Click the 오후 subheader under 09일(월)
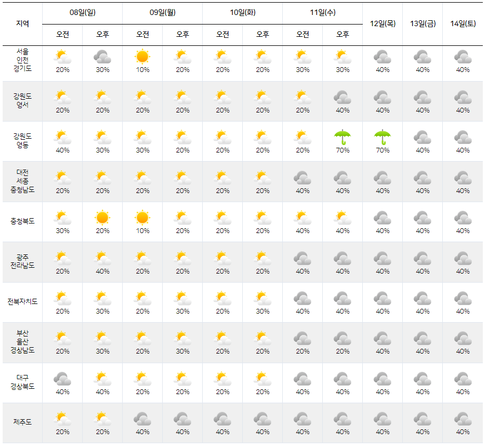This screenshot has height=448, width=486. [x=182, y=34]
